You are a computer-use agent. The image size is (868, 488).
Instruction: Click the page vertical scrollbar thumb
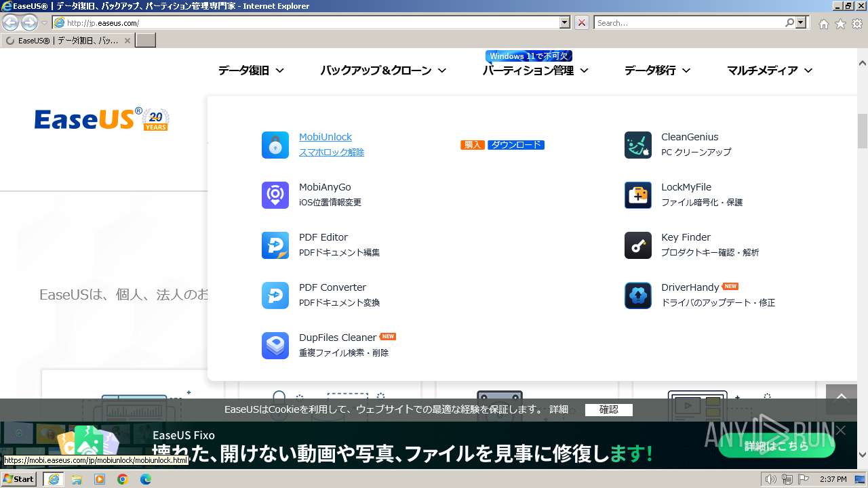pos(863,131)
